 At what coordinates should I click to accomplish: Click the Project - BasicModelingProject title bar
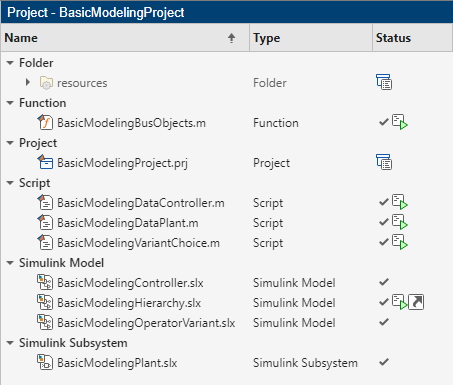point(226,12)
